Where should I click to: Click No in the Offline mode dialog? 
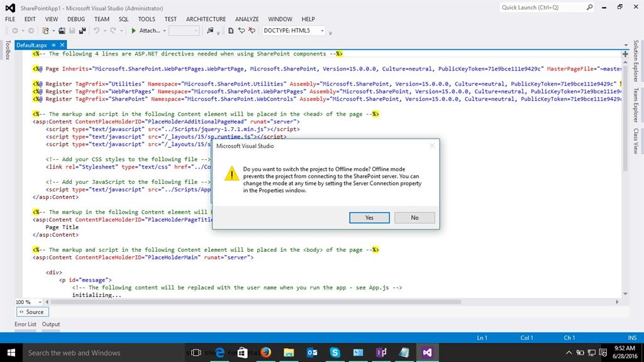pyautogui.click(x=415, y=218)
